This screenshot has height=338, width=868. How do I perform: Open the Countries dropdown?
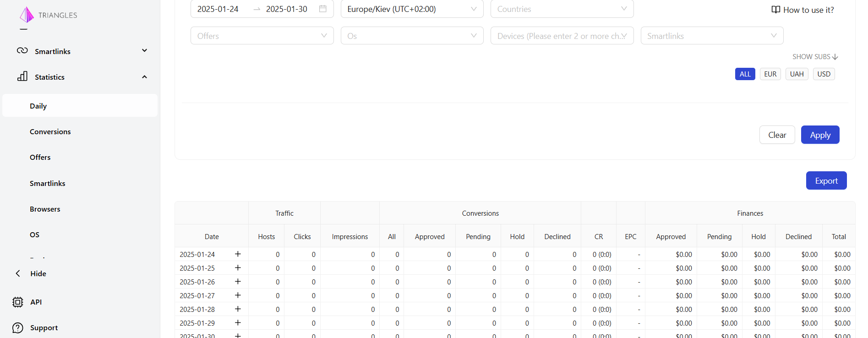click(562, 9)
